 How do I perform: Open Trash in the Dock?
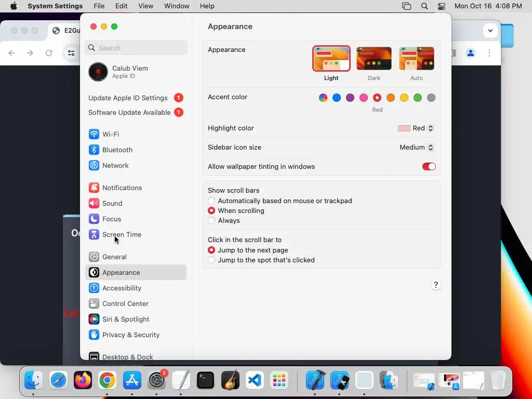pyautogui.click(x=498, y=380)
